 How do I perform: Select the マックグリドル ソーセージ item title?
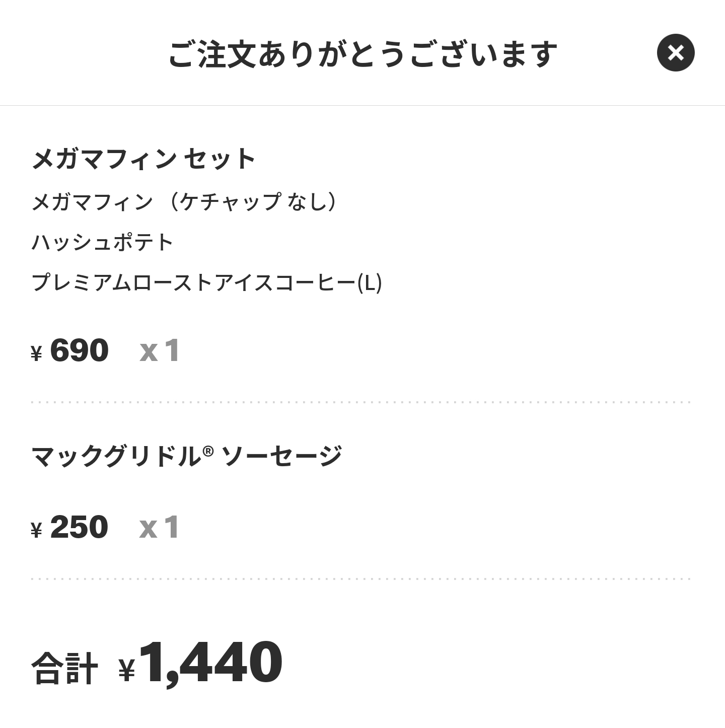(x=186, y=456)
